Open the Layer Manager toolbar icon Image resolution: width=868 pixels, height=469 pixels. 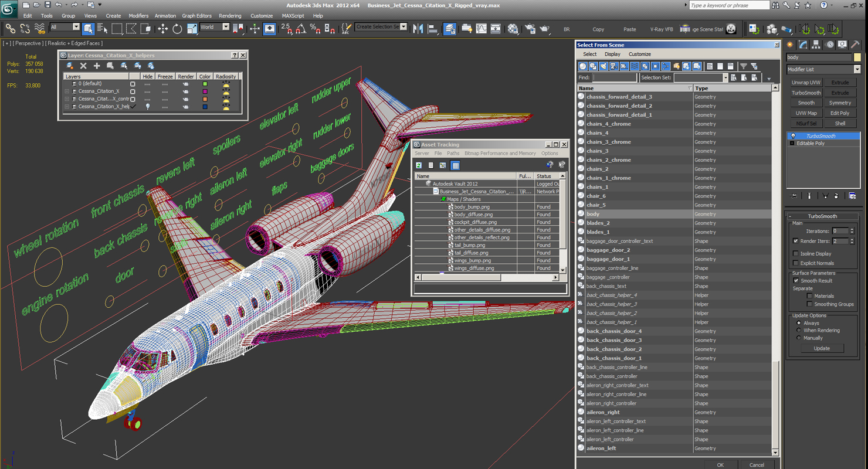pos(450,28)
